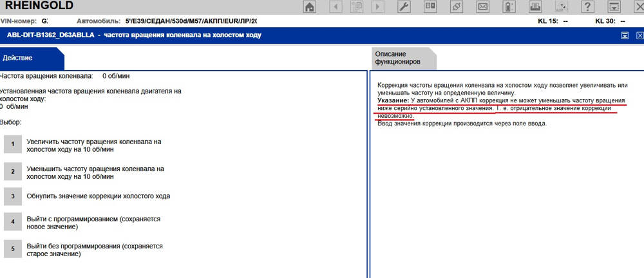This screenshot has height=278, width=644.
Task: Collapse the ABL panel via blue header icon
Action: (x=625, y=35)
